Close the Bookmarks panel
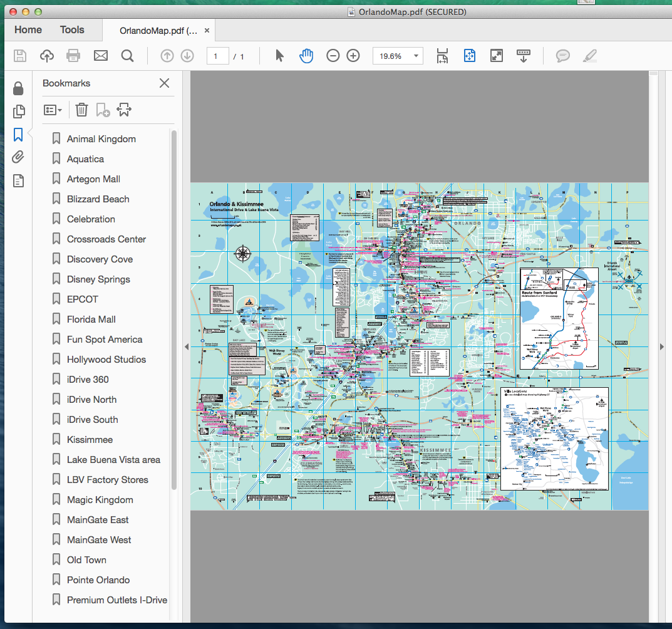Viewport: 672px width, 629px height. (164, 83)
